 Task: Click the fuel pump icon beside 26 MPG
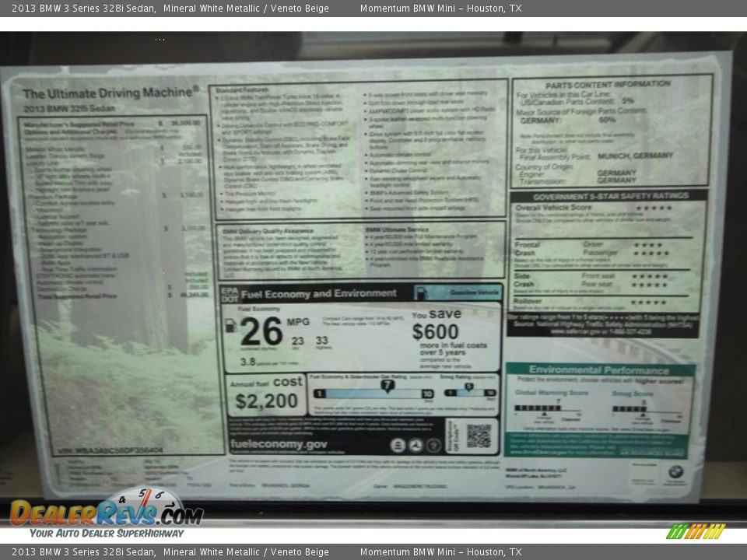pos(230,326)
